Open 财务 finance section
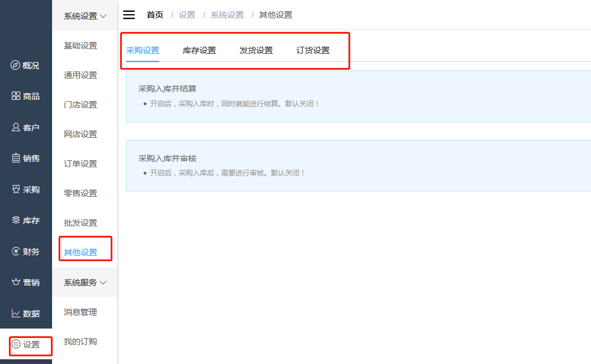The width and height of the screenshot is (591, 364). pyautogui.click(x=25, y=252)
